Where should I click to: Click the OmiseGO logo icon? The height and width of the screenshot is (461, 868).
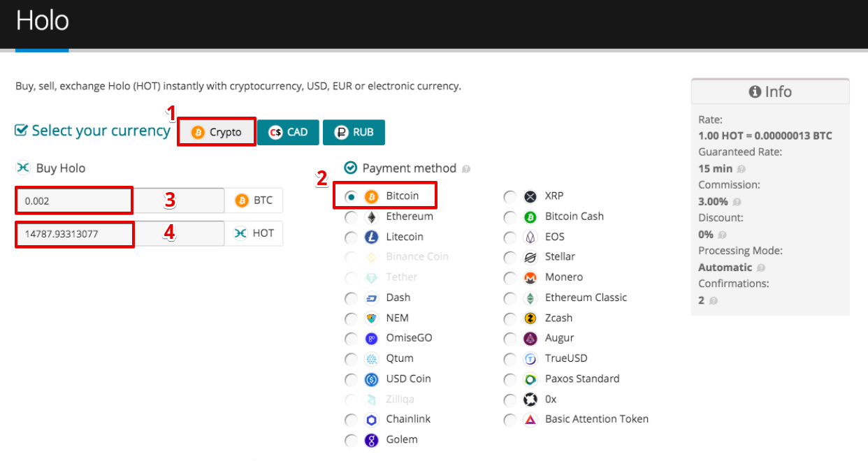click(371, 339)
